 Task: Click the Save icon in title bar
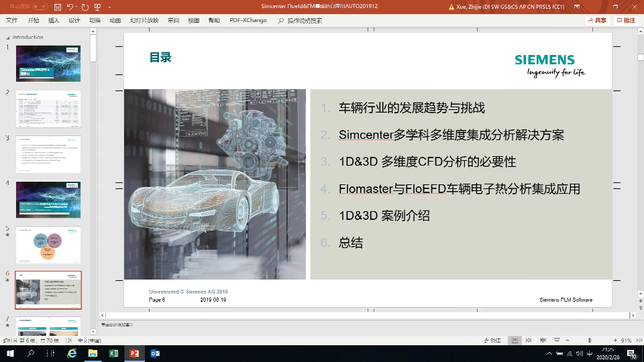[x=57, y=7]
